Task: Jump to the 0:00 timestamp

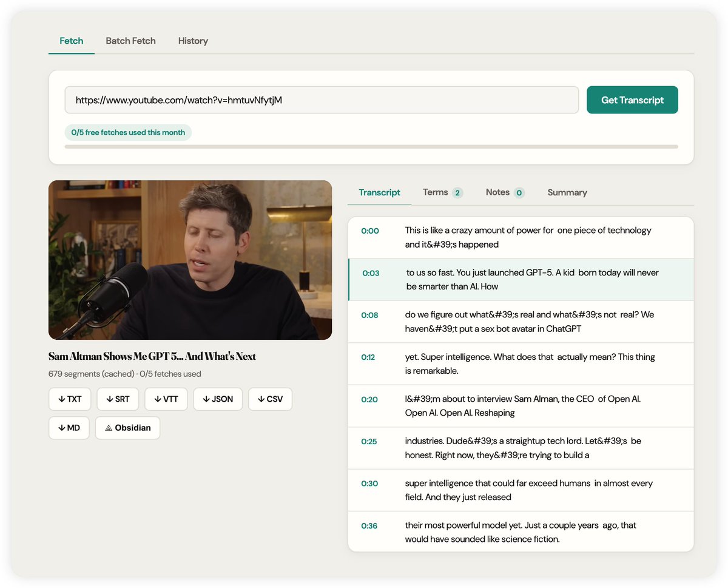Action: coord(370,231)
